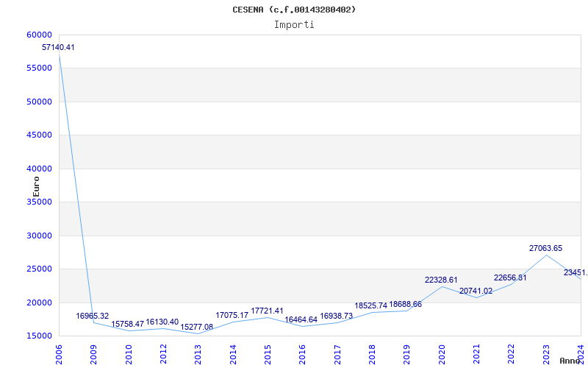The height and width of the screenshot is (368, 588).
Task: Click the 30000 y-axis tick label
Action: click(x=40, y=236)
